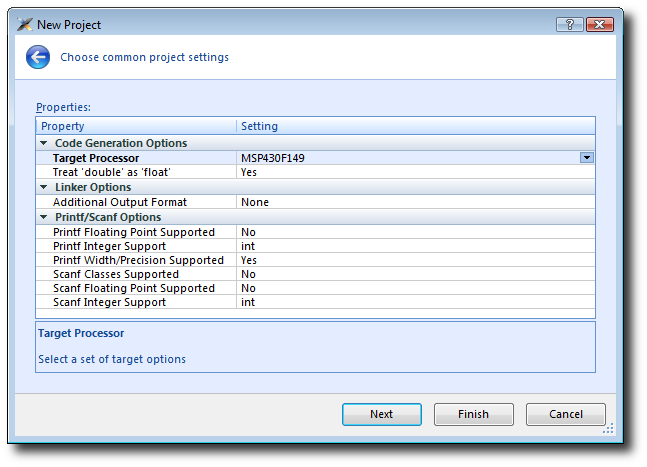Click the Finish button

click(x=474, y=414)
